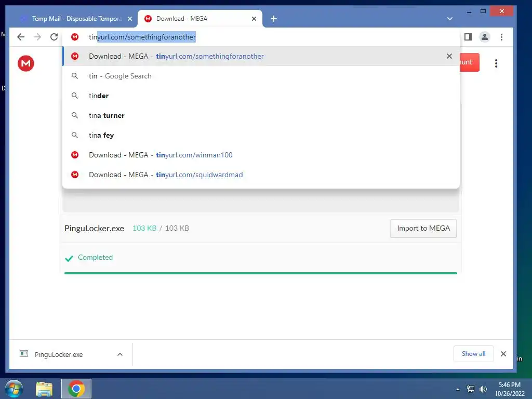Click the PinguLocker.exe file name
This screenshot has width=532, height=399.
coord(95,229)
